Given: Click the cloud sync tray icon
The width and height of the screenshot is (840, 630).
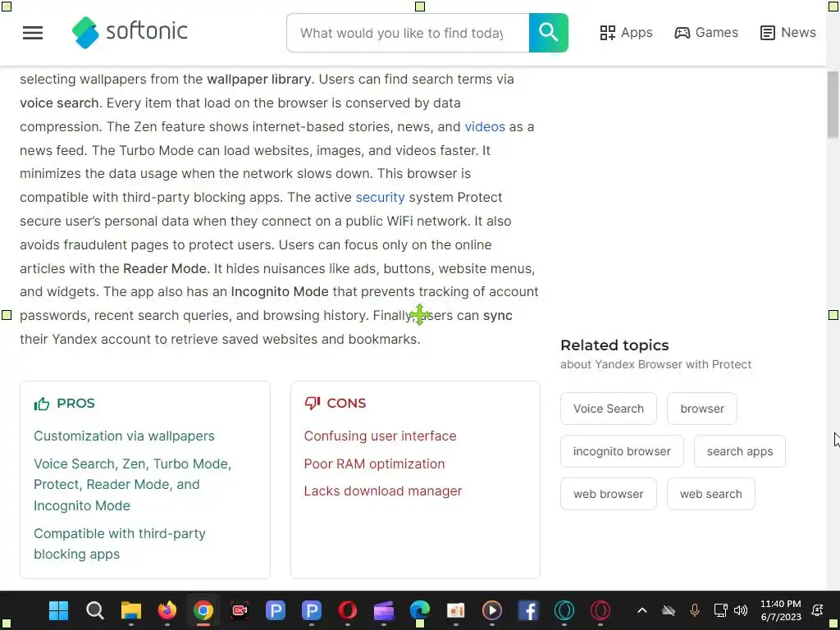Looking at the screenshot, I should click(x=668, y=610).
